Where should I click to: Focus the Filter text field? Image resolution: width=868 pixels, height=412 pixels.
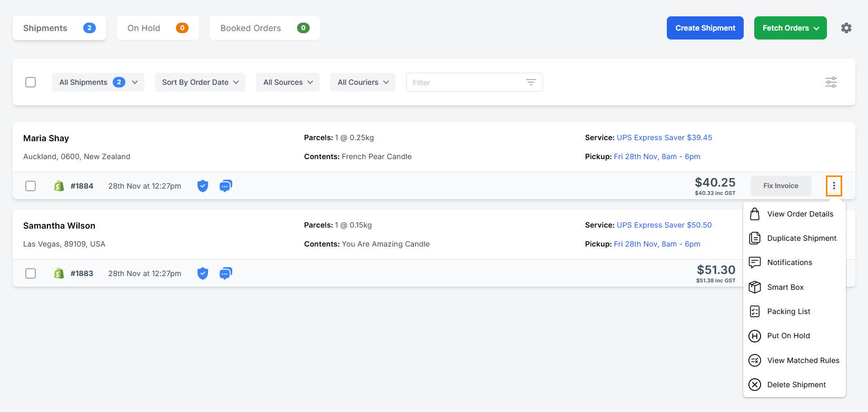[x=466, y=83]
